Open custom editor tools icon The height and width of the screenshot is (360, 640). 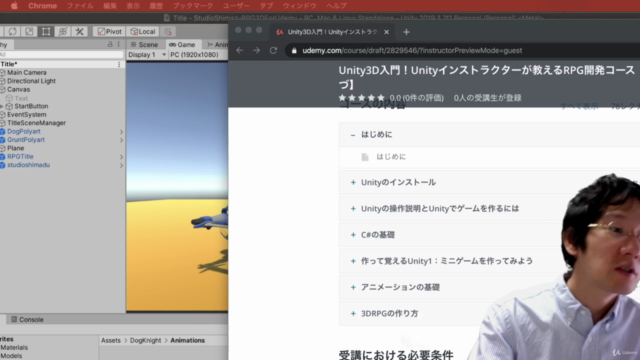(80, 31)
